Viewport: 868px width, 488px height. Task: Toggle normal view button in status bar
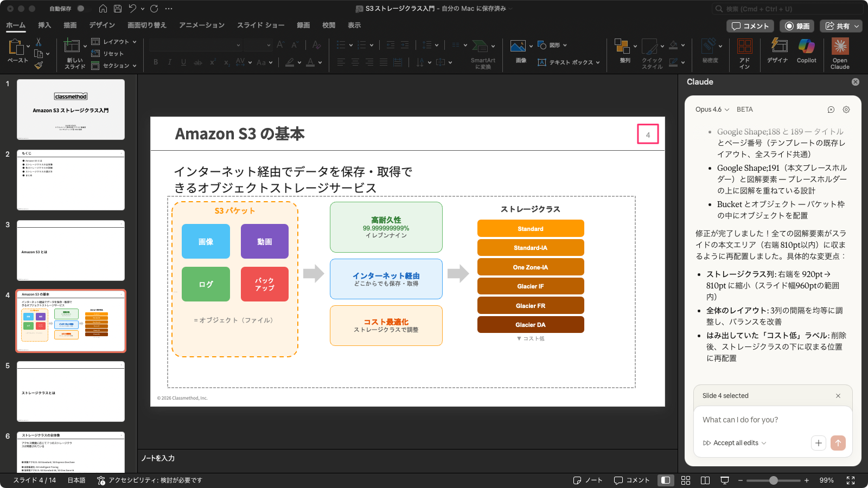(x=665, y=480)
